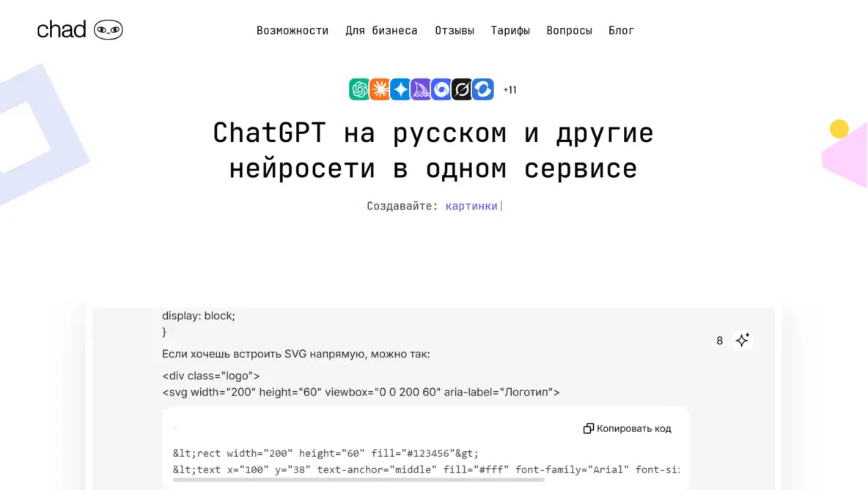Click the orange Claude starburst icon
The width and height of the screenshot is (868, 490).
click(x=380, y=89)
